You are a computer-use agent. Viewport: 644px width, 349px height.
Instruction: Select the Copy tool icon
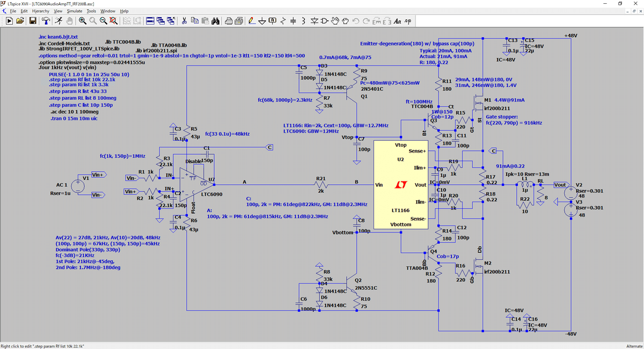click(x=194, y=21)
